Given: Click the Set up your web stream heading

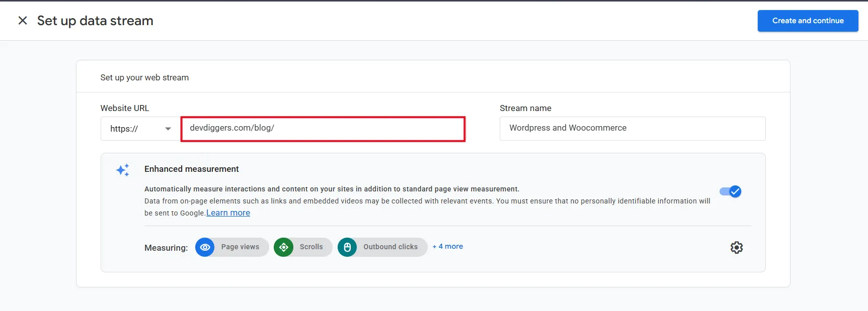Looking at the screenshot, I should (x=144, y=77).
